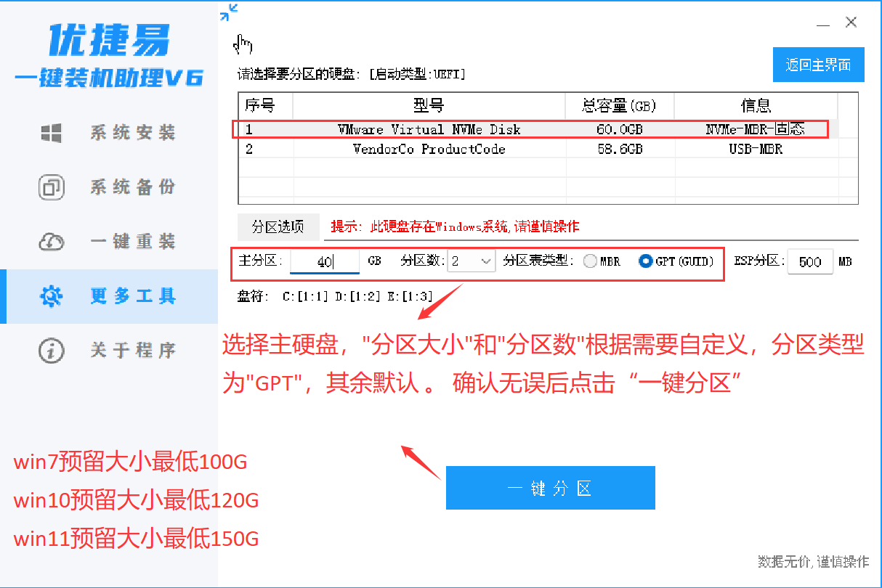Screen dimensions: 882x588
Task: Click the 数据无价,谨慎操作 notice
Action: (813, 561)
